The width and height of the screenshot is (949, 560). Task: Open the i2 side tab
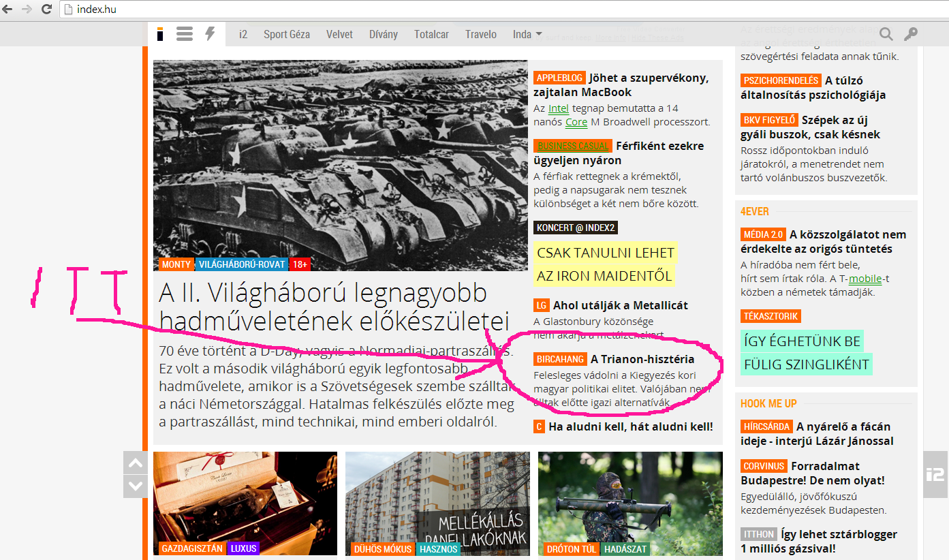tap(935, 474)
